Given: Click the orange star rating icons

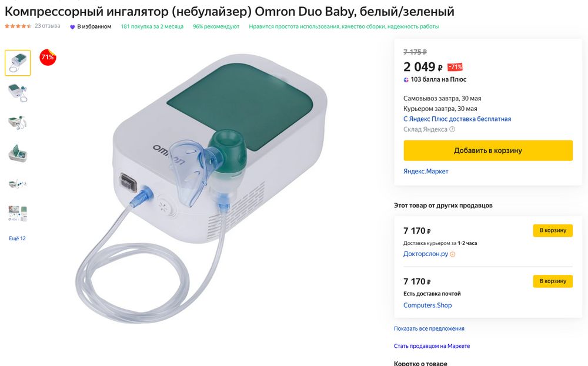Looking at the screenshot, I should 19,26.
